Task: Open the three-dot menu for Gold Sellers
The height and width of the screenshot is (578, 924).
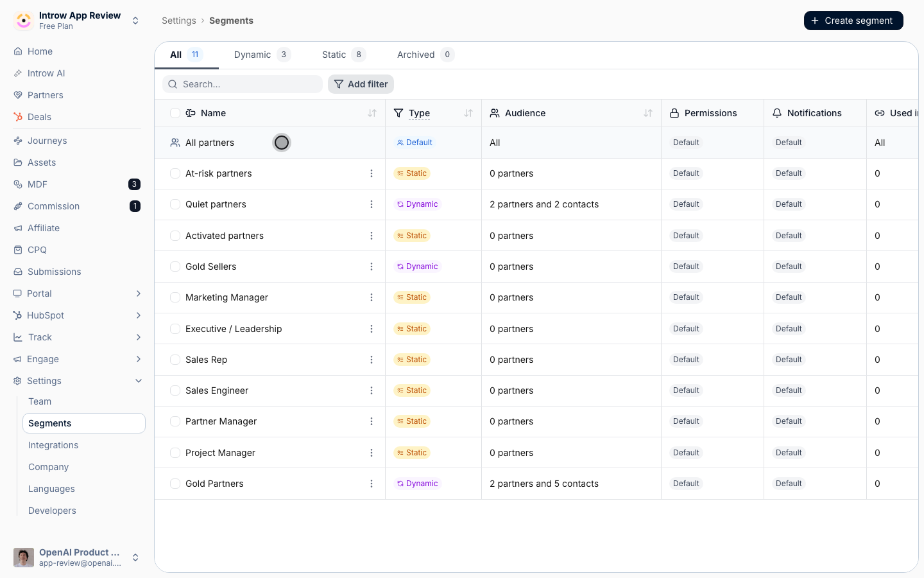Action: (372, 267)
